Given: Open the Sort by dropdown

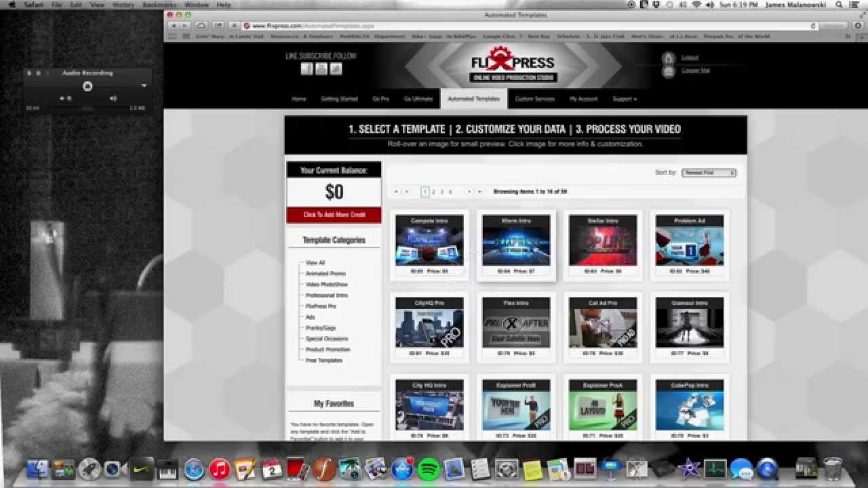Looking at the screenshot, I should (x=709, y=173).
